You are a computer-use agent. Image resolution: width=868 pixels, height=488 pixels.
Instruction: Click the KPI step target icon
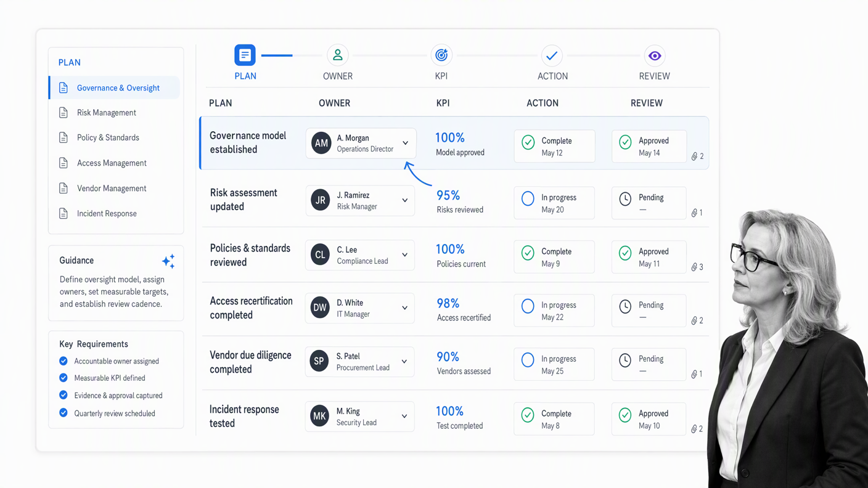point(441,55)
